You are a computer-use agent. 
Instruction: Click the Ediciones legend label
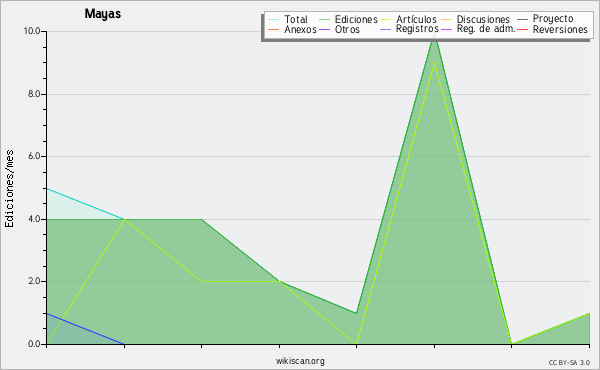pos(356,19)
